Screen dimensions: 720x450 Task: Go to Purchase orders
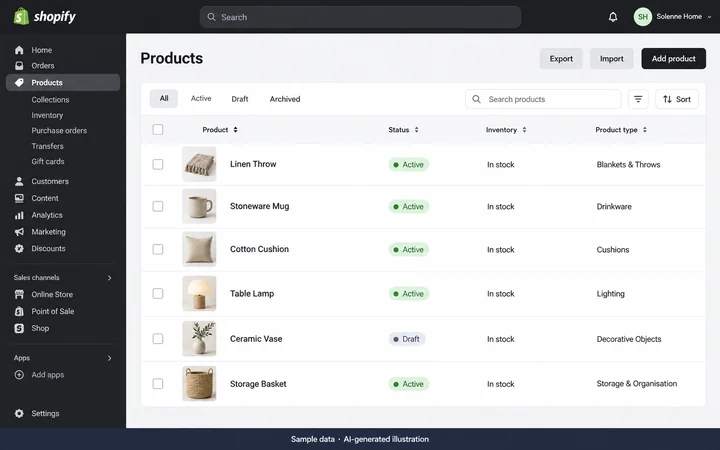pos(59,130)
